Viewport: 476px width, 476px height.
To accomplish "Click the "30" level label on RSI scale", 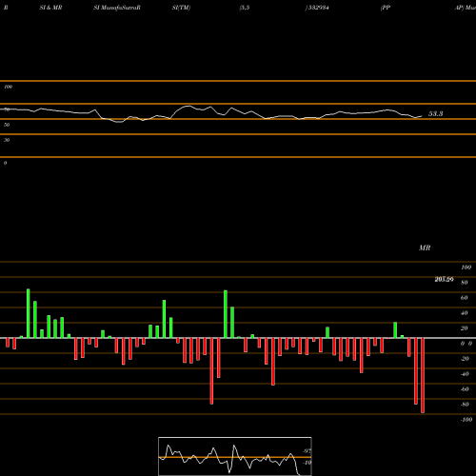I will [7, 140].
